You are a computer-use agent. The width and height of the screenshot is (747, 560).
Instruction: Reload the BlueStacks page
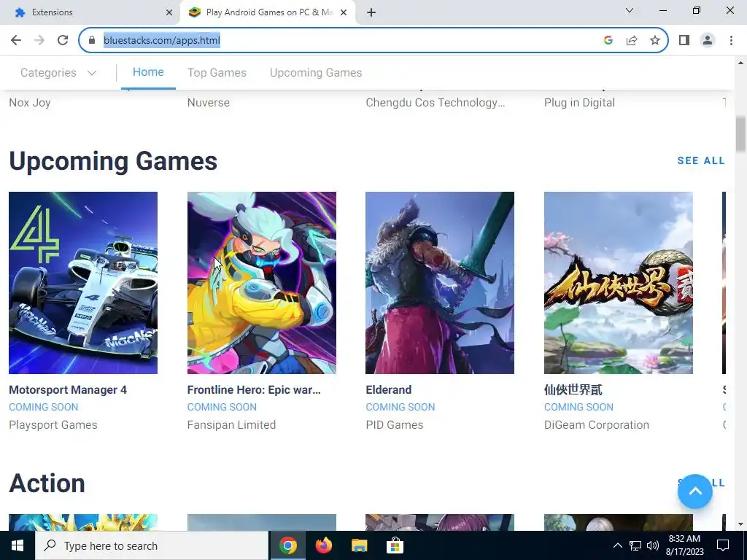pos(63,41)
